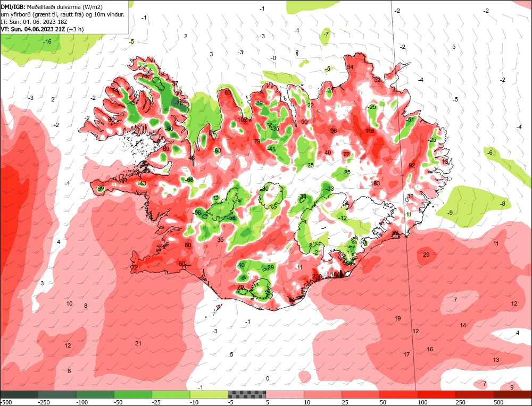
Task: Click the value '238' on the south coast
Action: pyautogui.click(x=317, y=276)
